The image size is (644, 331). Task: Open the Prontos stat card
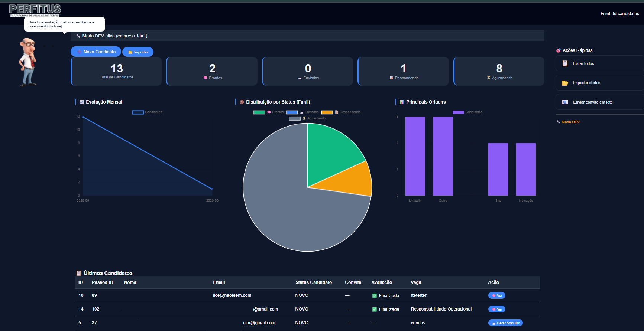[x=212, y=71]
